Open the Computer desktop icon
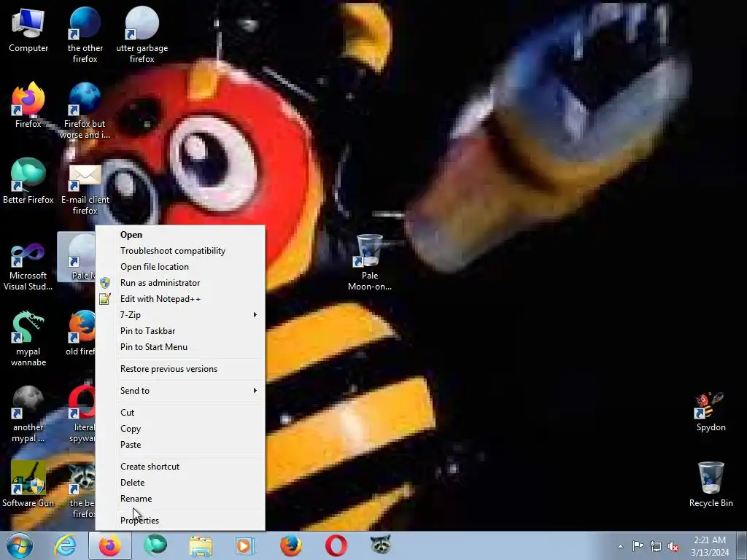 [28, 31]
